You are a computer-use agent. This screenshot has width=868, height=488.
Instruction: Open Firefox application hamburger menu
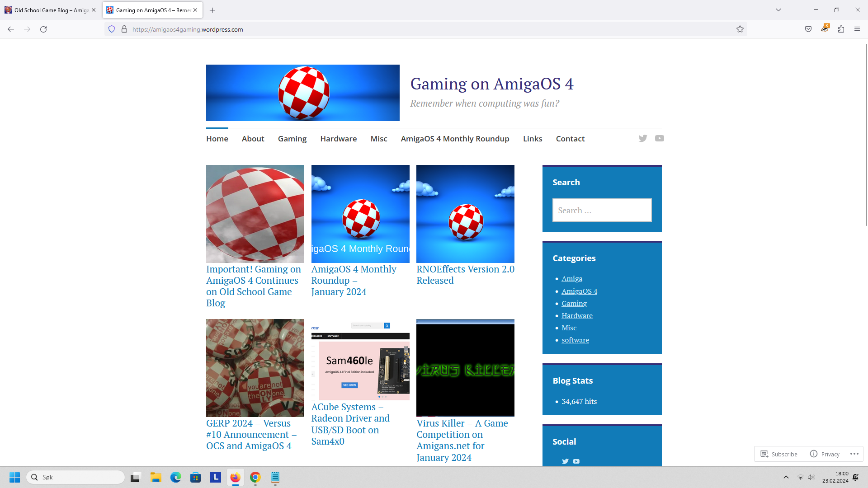(x=857, y=29)
